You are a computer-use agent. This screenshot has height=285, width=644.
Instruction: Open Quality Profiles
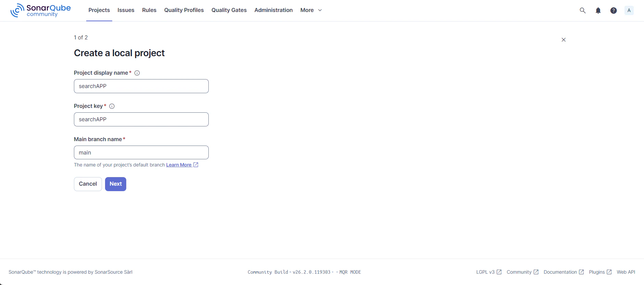[184, 10]
